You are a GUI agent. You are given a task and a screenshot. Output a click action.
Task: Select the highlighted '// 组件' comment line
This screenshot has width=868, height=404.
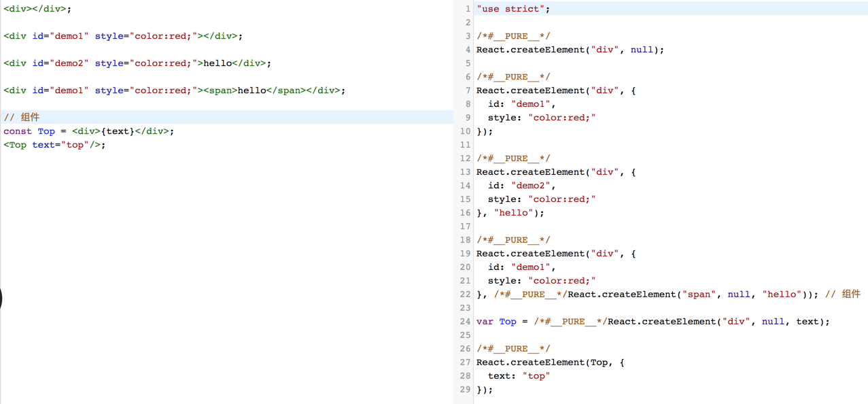click(x=22, y=118)
